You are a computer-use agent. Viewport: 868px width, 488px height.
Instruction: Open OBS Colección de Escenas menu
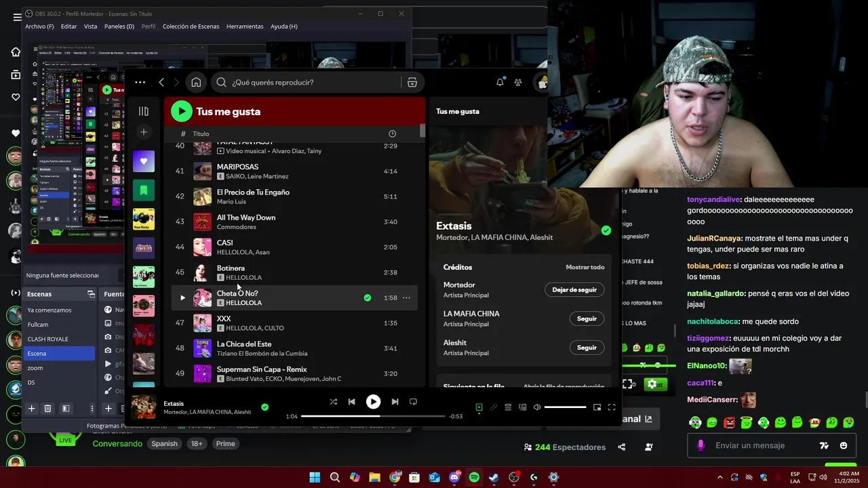[x=191, y=26]
